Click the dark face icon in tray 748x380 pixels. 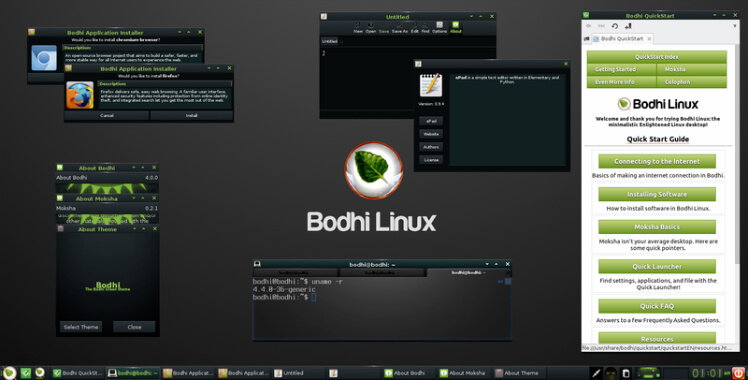(611, 373)
